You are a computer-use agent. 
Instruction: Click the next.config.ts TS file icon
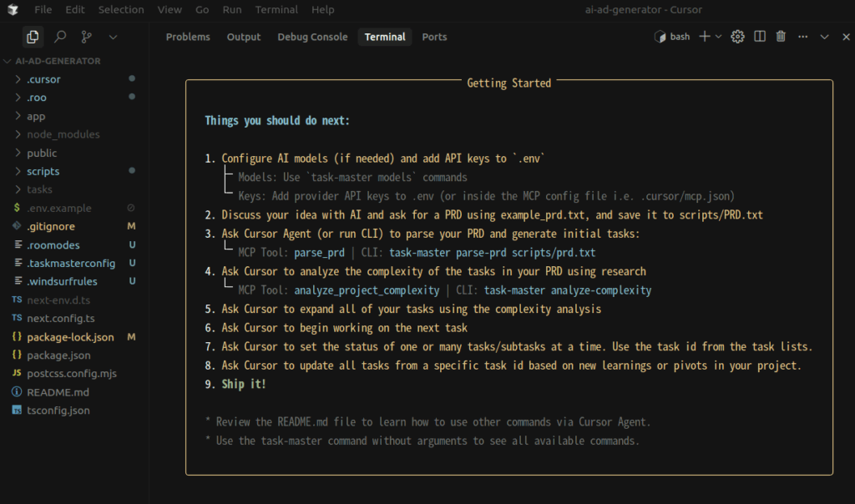point(17,318)
